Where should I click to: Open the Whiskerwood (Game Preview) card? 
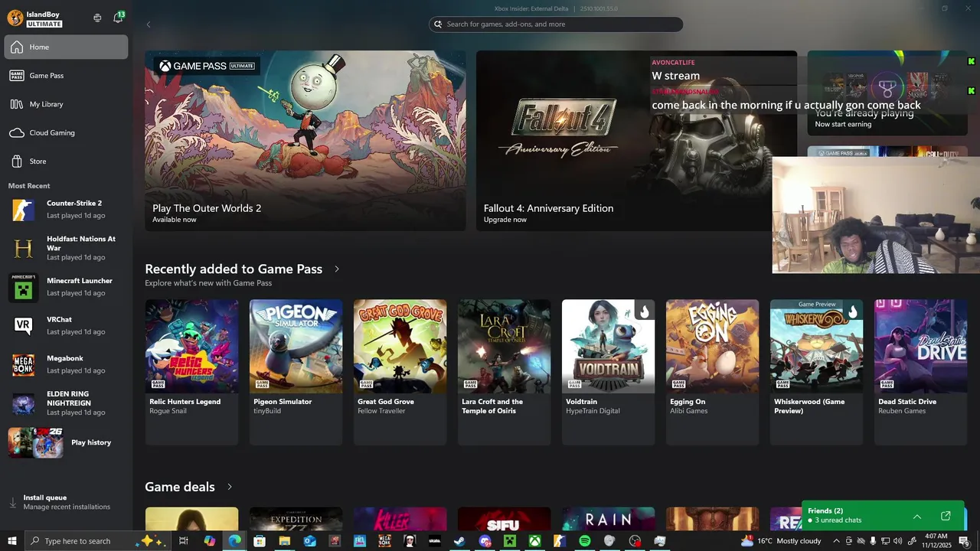coord(816,372)
